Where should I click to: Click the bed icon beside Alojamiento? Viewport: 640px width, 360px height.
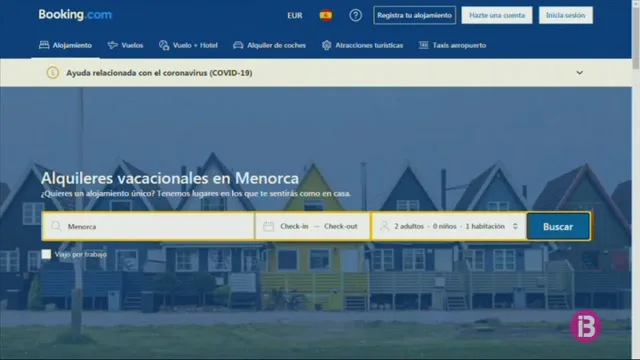coord(44,45)
